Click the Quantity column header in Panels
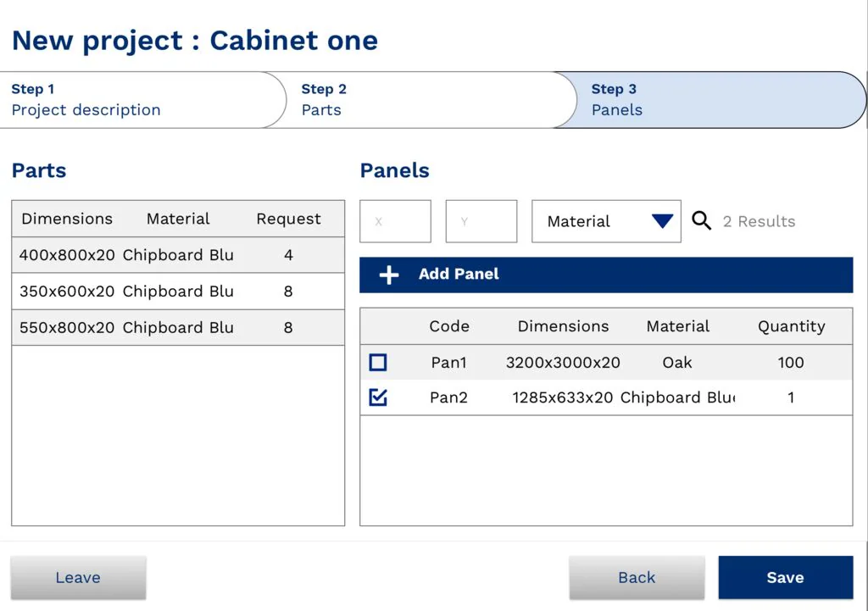This screenshot has width=868, height=611. click(791, 326)
